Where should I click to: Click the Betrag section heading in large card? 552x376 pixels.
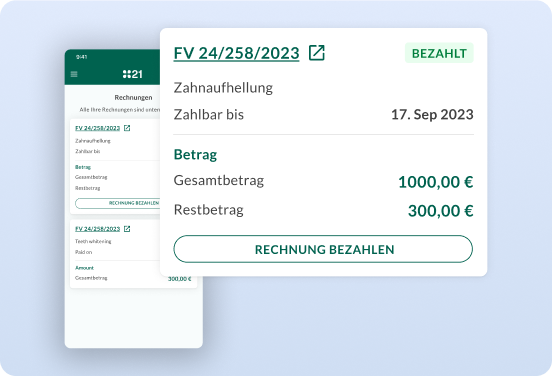195,155
